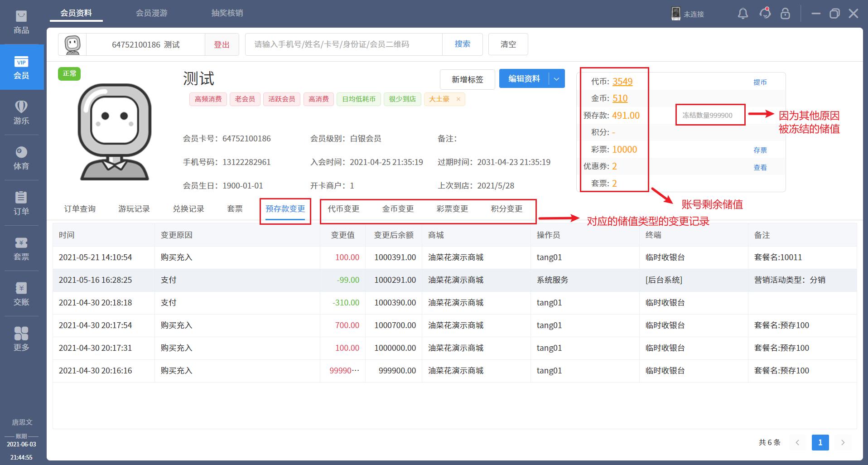Open the 代币变更 tab
This screenshot has width=868, height=465.
pyautogui.click(x=343, y=209)
